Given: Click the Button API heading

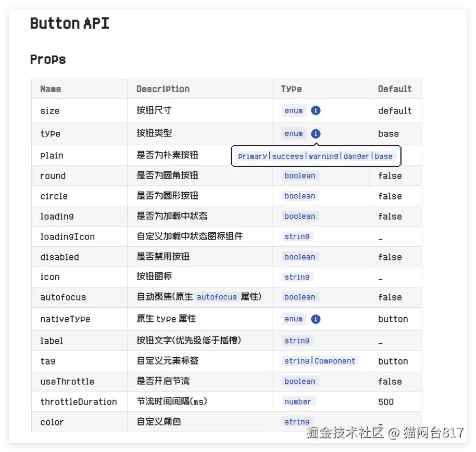Looking at the screenshot, I should tap(70, 23).
